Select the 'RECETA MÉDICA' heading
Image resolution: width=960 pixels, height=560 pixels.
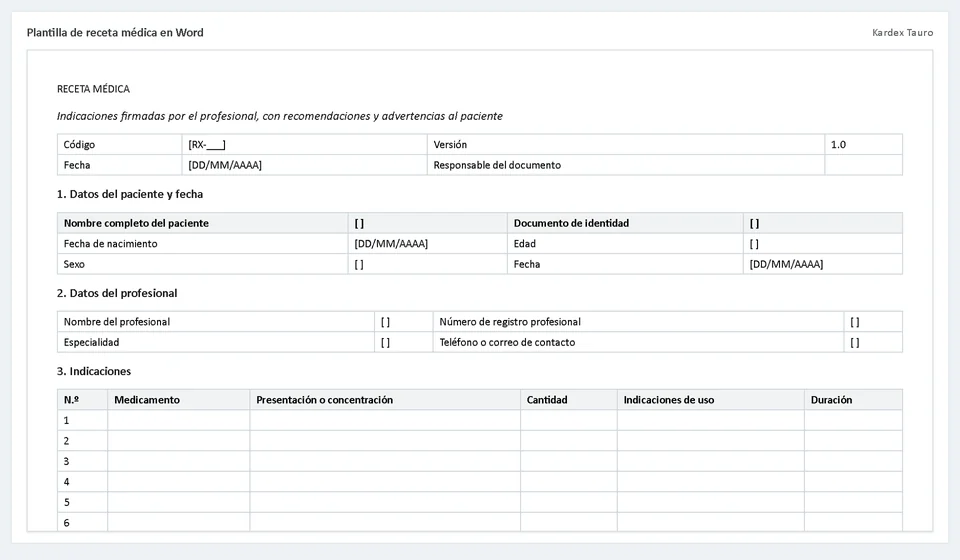pos(93,89)
